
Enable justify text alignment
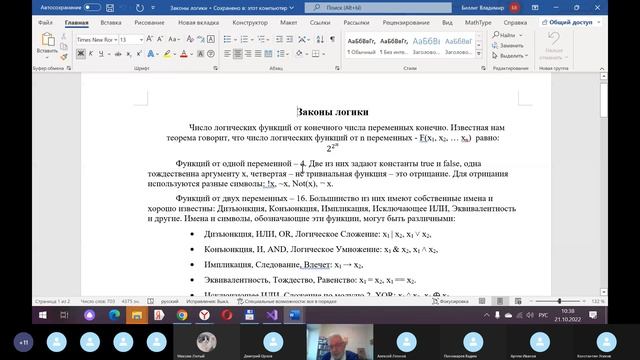[258, 53]
